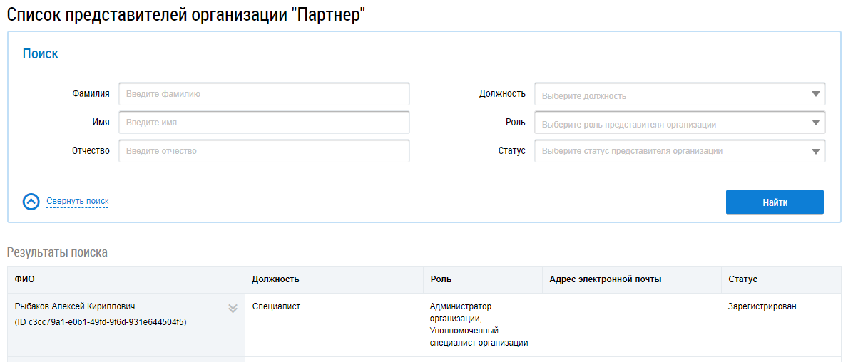868x362 pixels.
Task: Select the name Рыбаков Алексей Кириллович
Action: [75, 306]
